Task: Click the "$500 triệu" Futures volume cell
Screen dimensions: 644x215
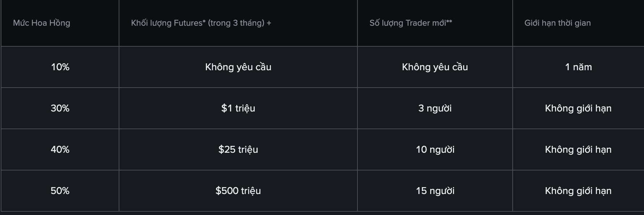Action: tap(238, 191)
